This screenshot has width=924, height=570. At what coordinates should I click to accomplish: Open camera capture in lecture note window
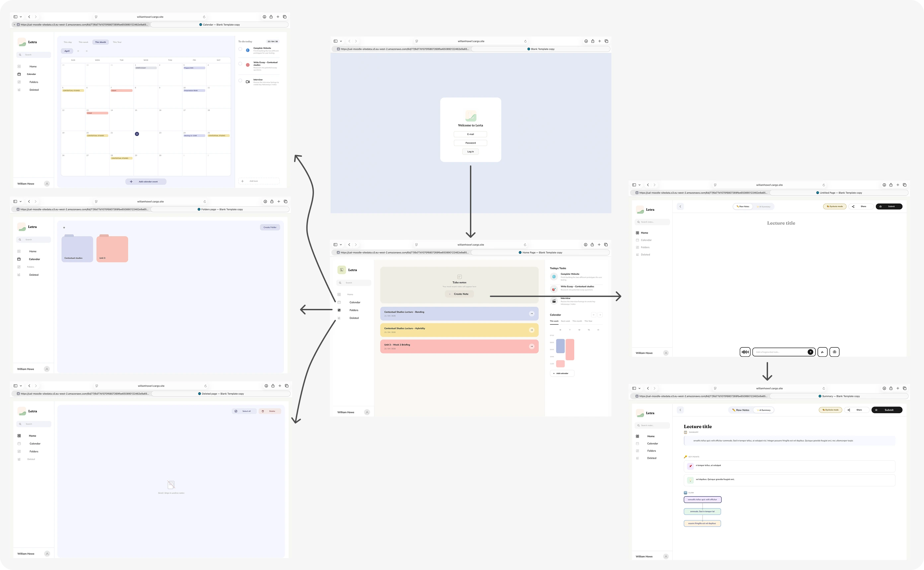coord(834,352)
